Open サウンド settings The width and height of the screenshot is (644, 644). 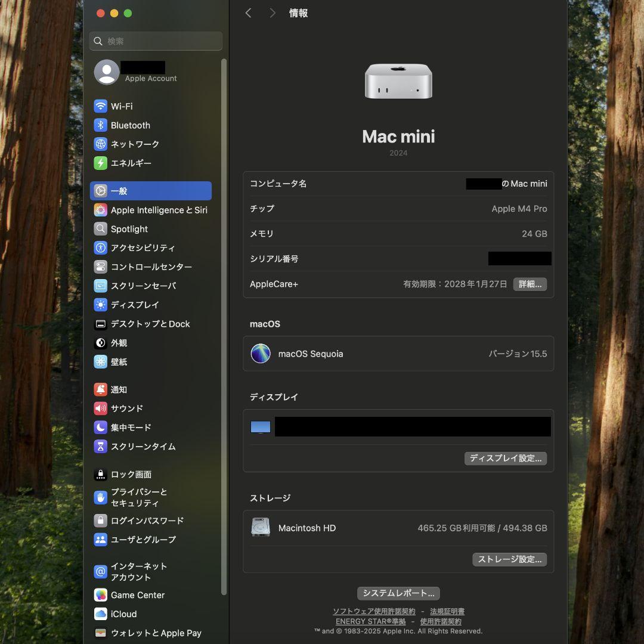click(x=126, y=408)
